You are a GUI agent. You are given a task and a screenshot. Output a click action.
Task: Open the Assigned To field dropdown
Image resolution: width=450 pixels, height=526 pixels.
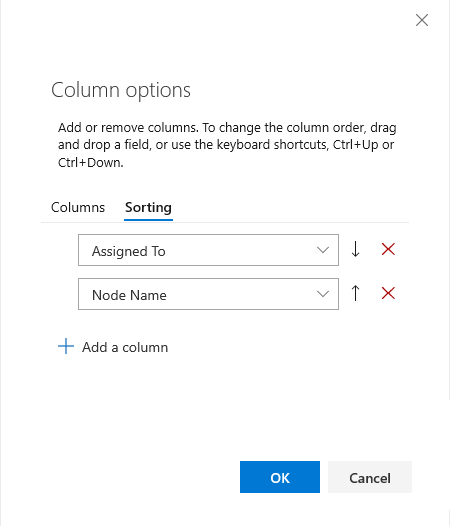208,250
